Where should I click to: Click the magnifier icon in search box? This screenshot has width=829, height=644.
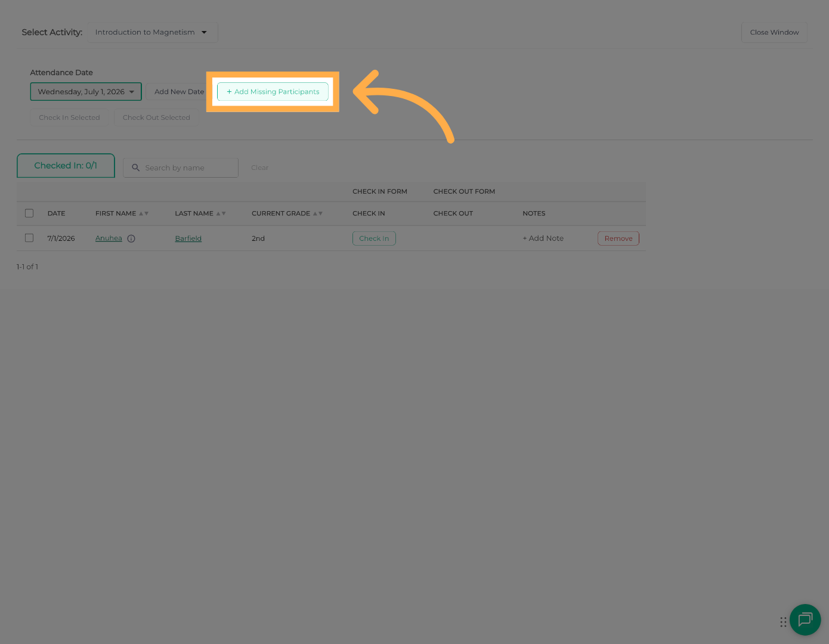(135, 168)
